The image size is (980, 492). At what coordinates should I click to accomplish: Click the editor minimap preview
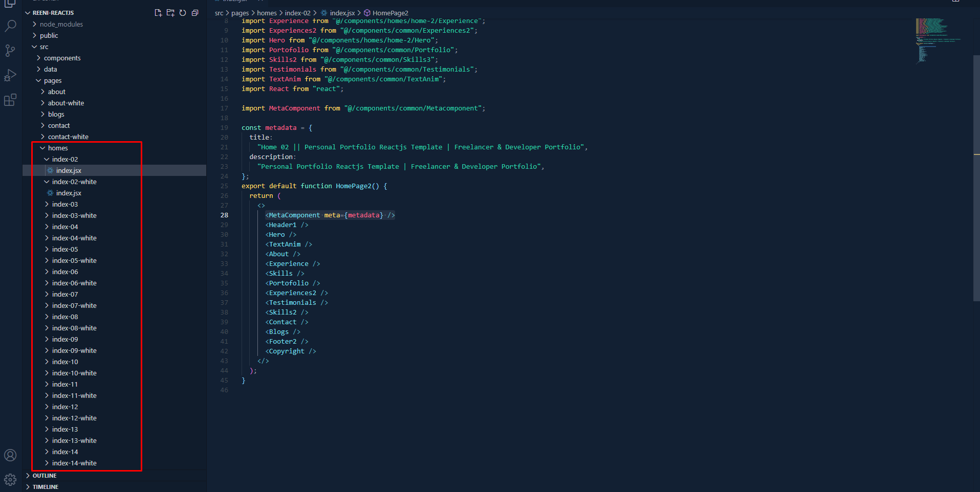tap(938, 40)
